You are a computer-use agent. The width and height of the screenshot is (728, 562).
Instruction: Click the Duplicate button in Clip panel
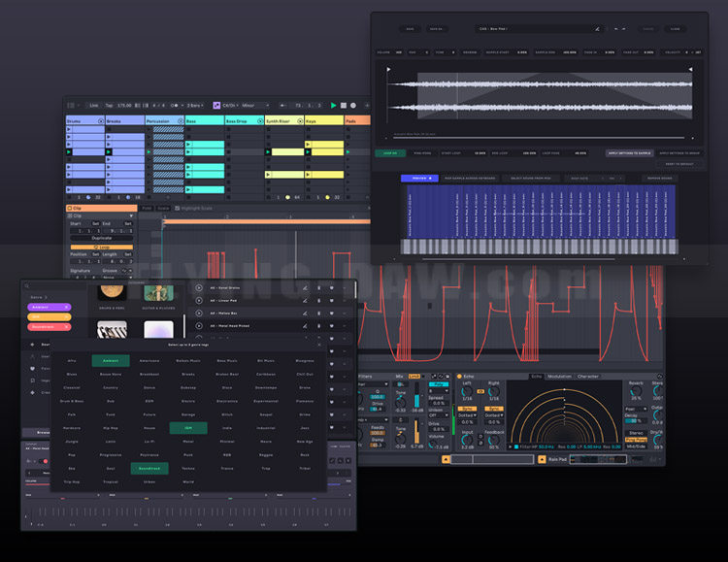click(x=102, y=238)
